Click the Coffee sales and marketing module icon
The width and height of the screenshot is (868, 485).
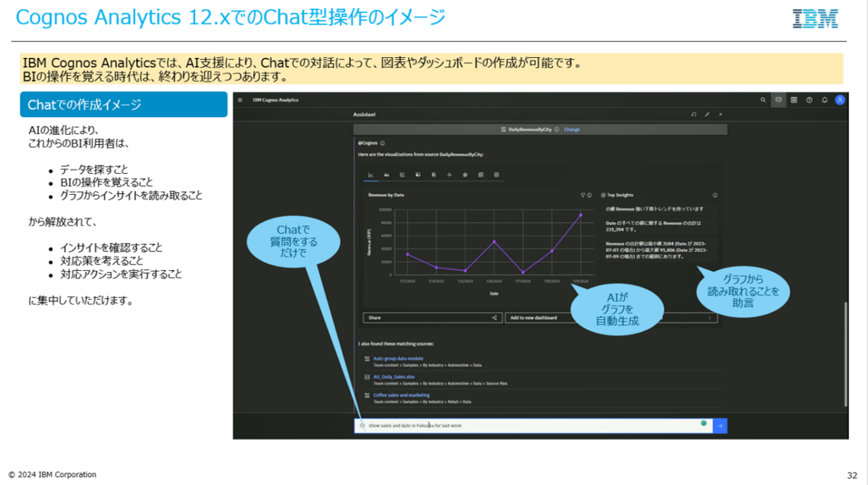[x=367, y=395]
